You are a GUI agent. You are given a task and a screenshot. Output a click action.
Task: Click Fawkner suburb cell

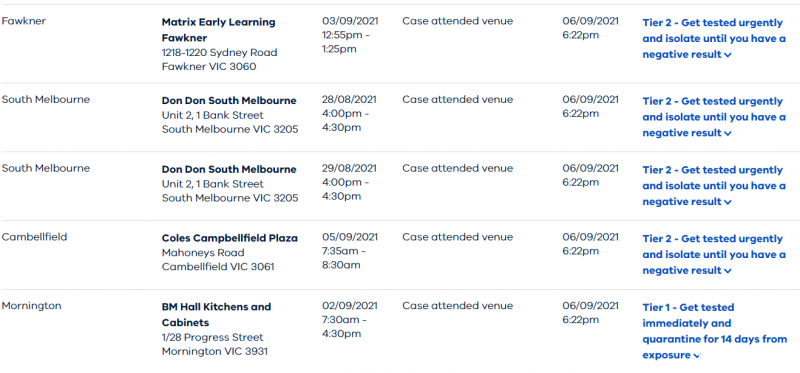[x=23, y=21]
